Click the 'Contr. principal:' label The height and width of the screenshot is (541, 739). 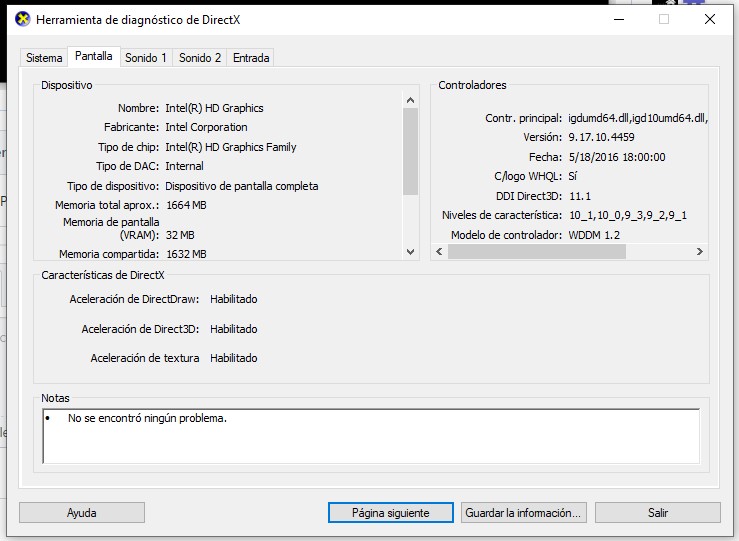click(x=524, y=118)
